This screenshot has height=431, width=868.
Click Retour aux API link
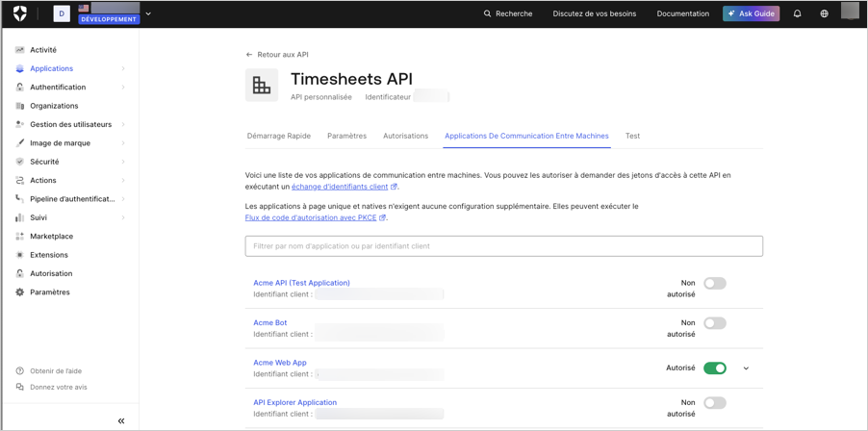tap(277, 55)
